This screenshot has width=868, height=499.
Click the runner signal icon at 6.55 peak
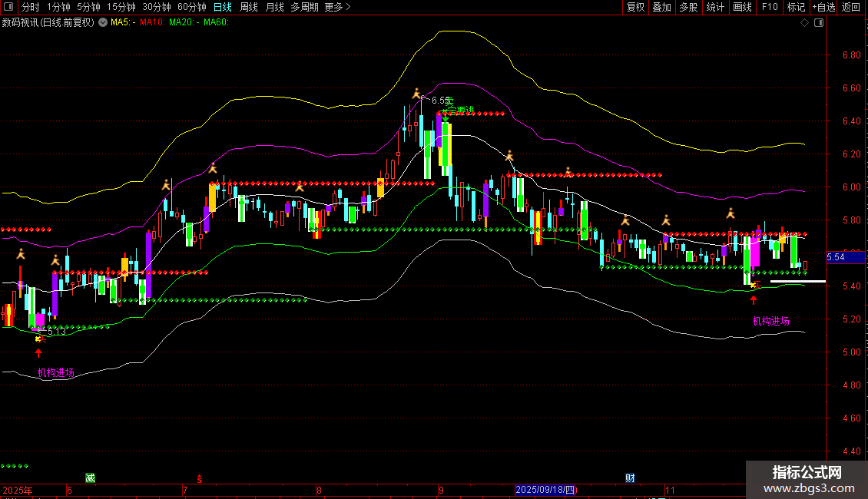tap(417, 94)
